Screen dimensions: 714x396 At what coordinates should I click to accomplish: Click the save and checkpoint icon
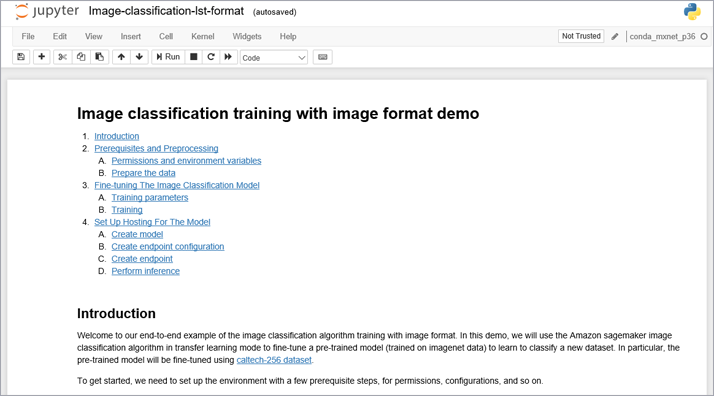click(x=21, y=57)
